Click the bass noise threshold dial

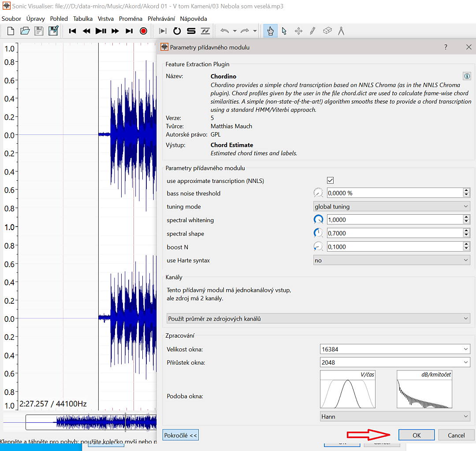[318, 193]
